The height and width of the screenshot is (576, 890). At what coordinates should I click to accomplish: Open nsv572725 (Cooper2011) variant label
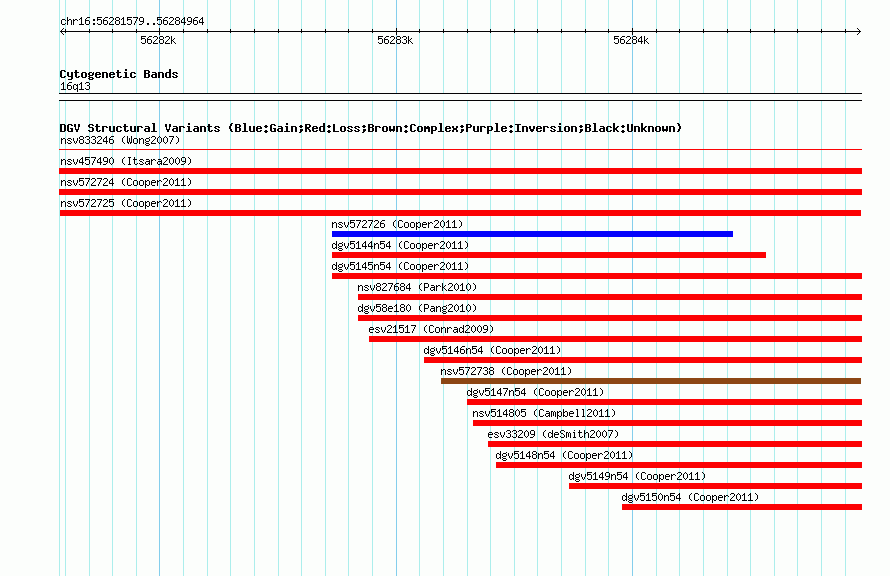pos(126,203)
